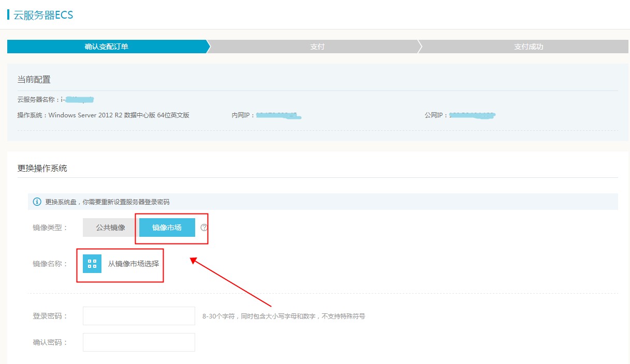The width and height of the screenshot is (630, 364).
Task: Click the 支付 step in the progress bar
Action: 317,47
